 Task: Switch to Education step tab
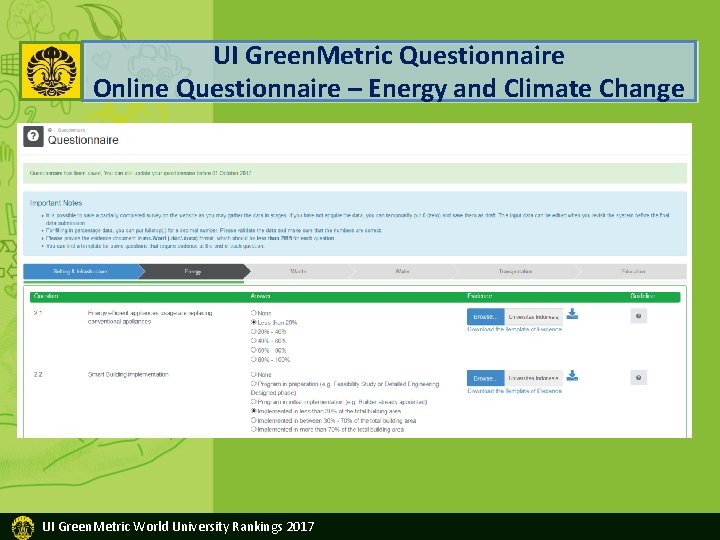click(633, 271)
